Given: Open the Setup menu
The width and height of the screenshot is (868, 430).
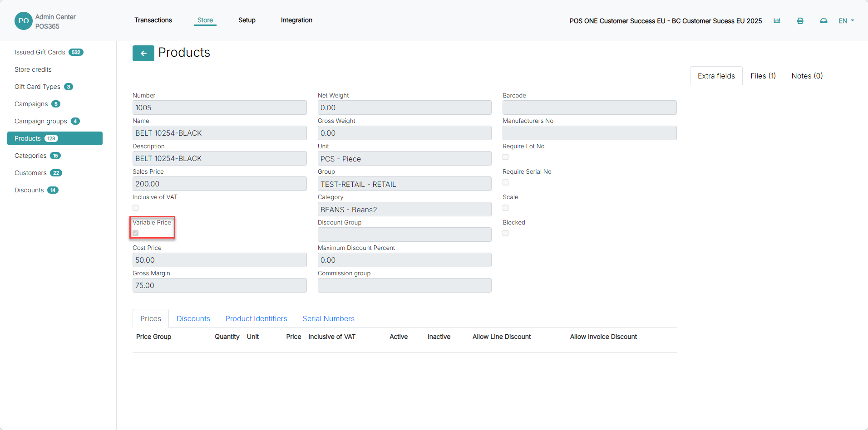Looking at the screenshot, I should 247,20.
